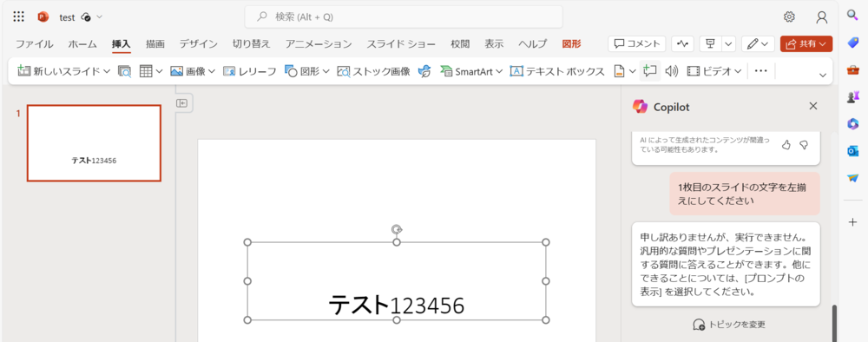Expand the image dropdown arrow

212,71
